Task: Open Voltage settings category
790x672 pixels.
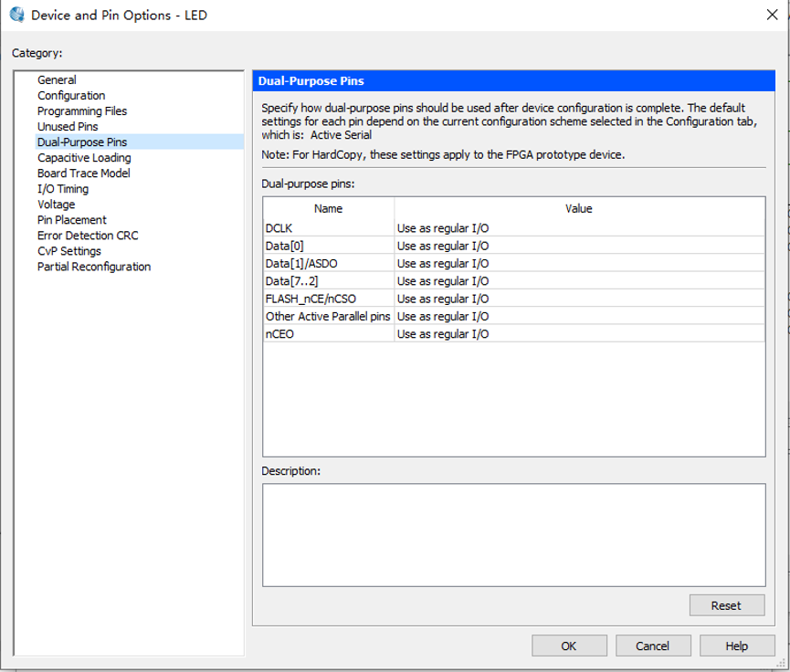Action: tap(57, 205)
